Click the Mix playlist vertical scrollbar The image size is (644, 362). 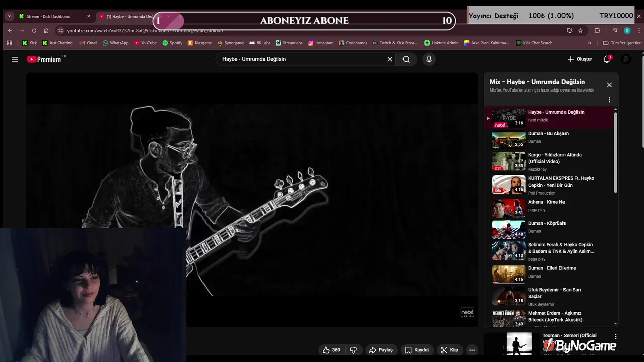[x=615, y=152]
